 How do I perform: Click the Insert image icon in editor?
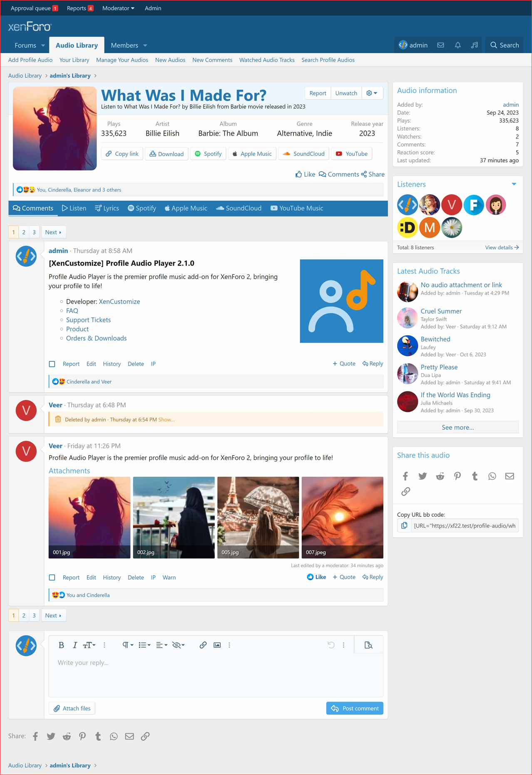[217, 645]
